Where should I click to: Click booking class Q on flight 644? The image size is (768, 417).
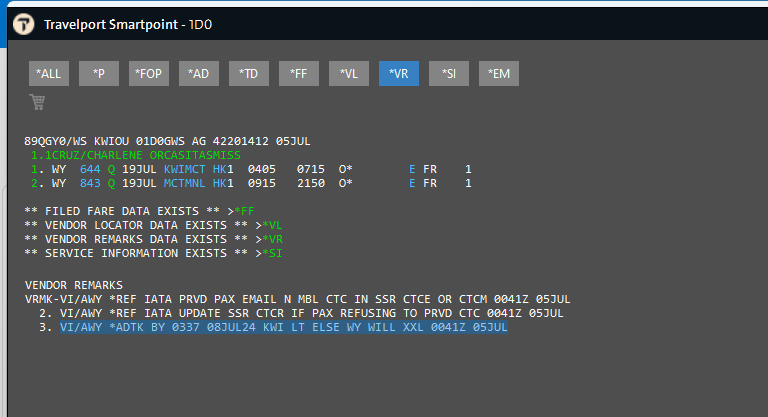pyautogui.click(x=111, y=169)
